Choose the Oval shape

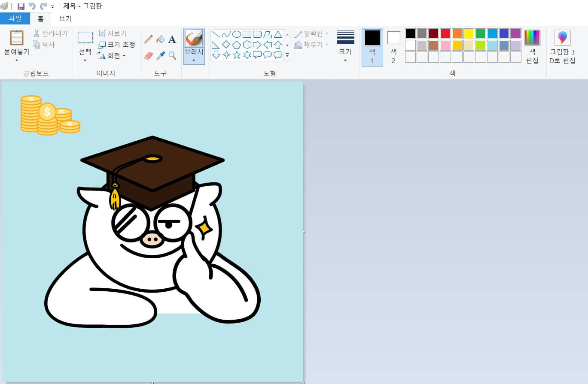tap(237, 34)
